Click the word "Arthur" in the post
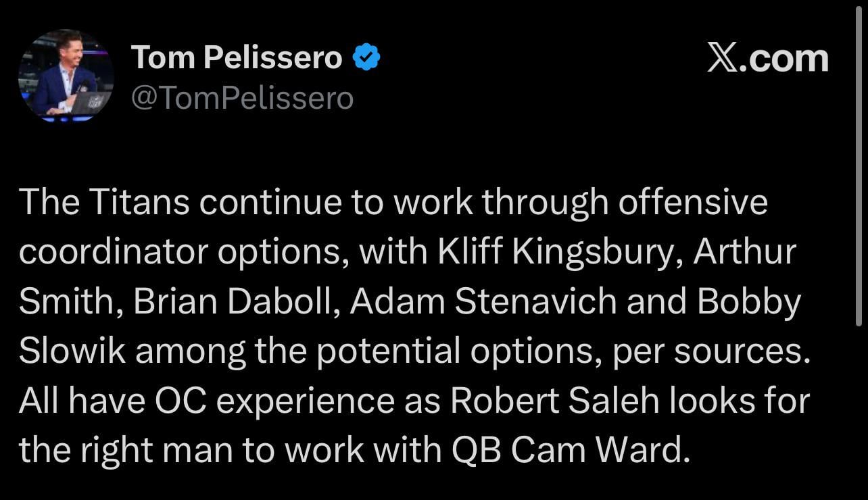Image resolution: width=868 pixels, height=500 pixels. [x=745, y=252]
